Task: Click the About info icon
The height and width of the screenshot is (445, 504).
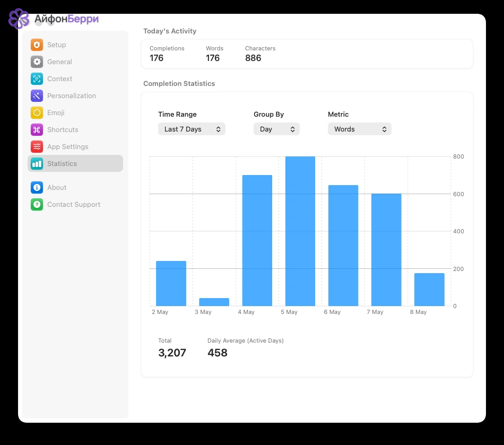Action: (37, 187)
